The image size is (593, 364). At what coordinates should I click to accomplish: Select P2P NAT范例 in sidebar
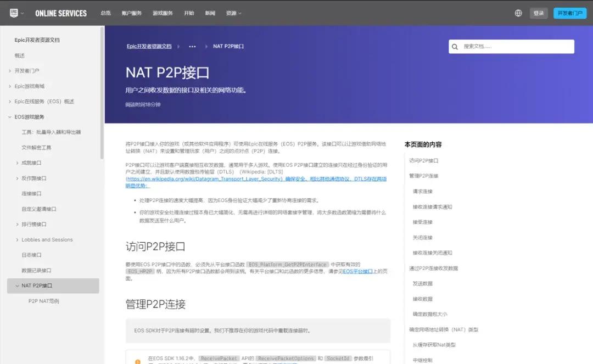[x=43, y=301]
